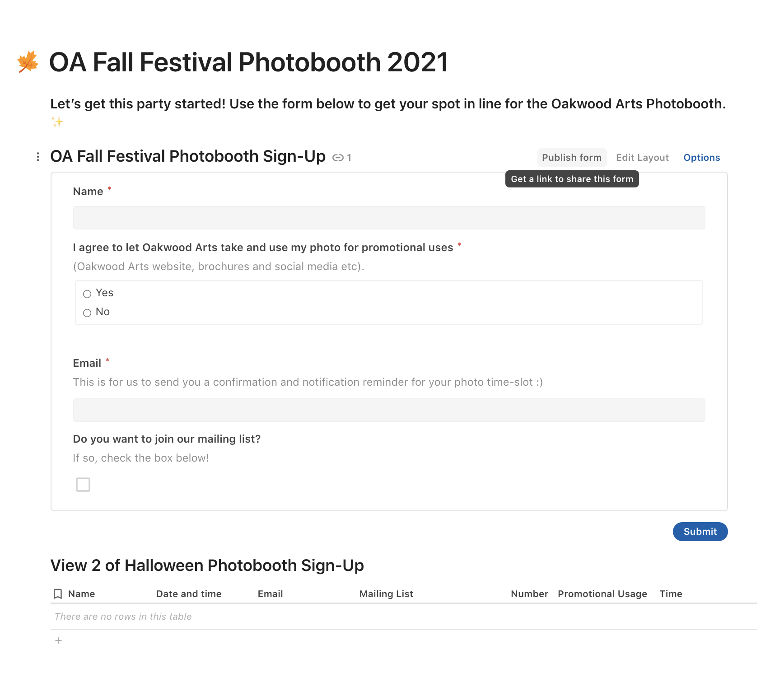
Task: Click the Promotional Usage column header
Action: click(602, 594)
